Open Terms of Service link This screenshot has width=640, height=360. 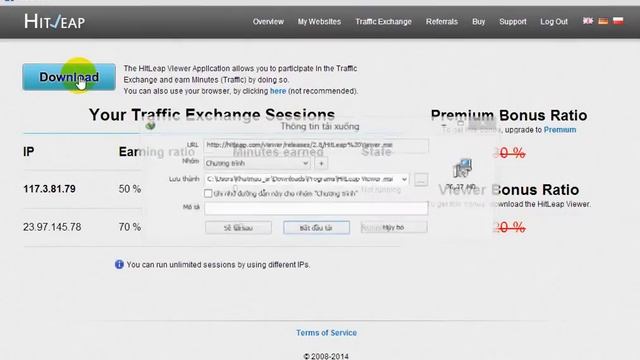[327, 333]
